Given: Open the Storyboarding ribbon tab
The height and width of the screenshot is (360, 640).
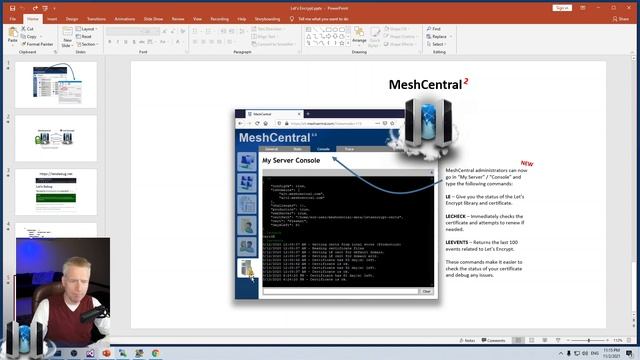Looking at the screenshot, I should coord(267,19).
